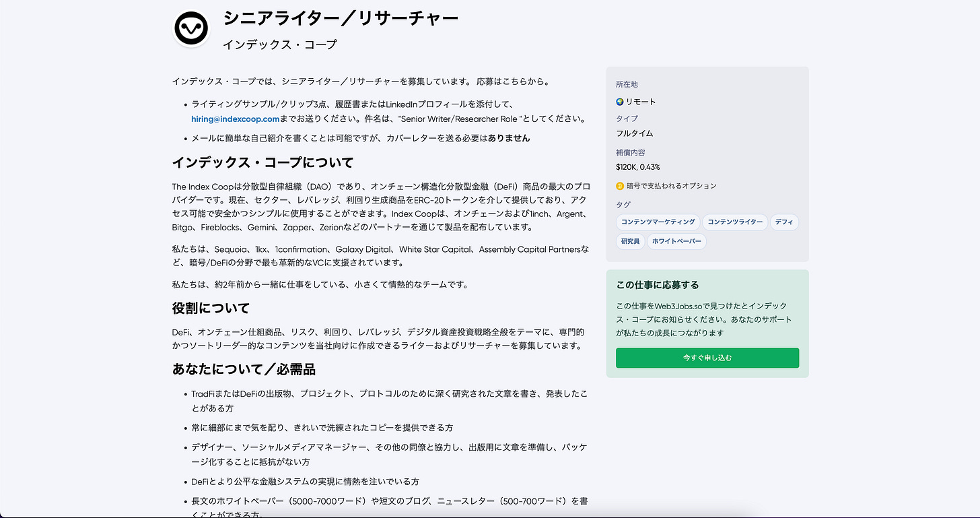The width and height of the screenshot is (980, 518).
Task: Click the この仕事に応募する heading
Action: (x=658, y=285)
